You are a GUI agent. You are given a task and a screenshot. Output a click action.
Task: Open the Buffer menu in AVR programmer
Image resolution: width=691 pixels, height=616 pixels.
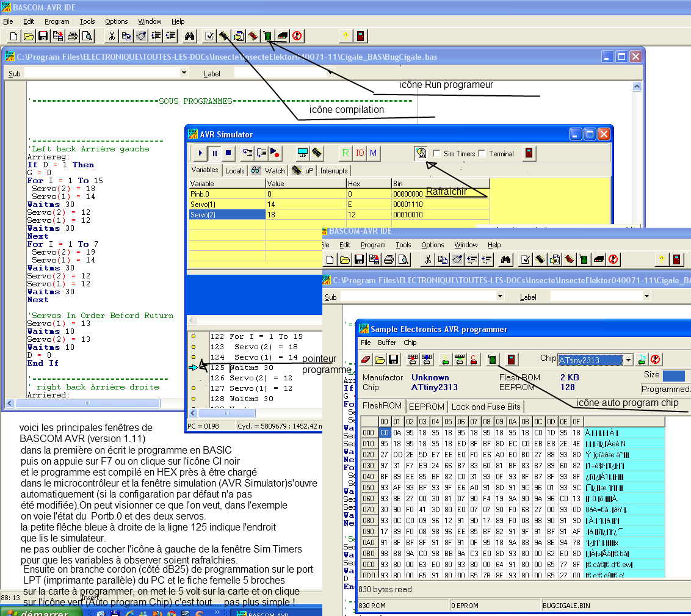tap(386, 342)
